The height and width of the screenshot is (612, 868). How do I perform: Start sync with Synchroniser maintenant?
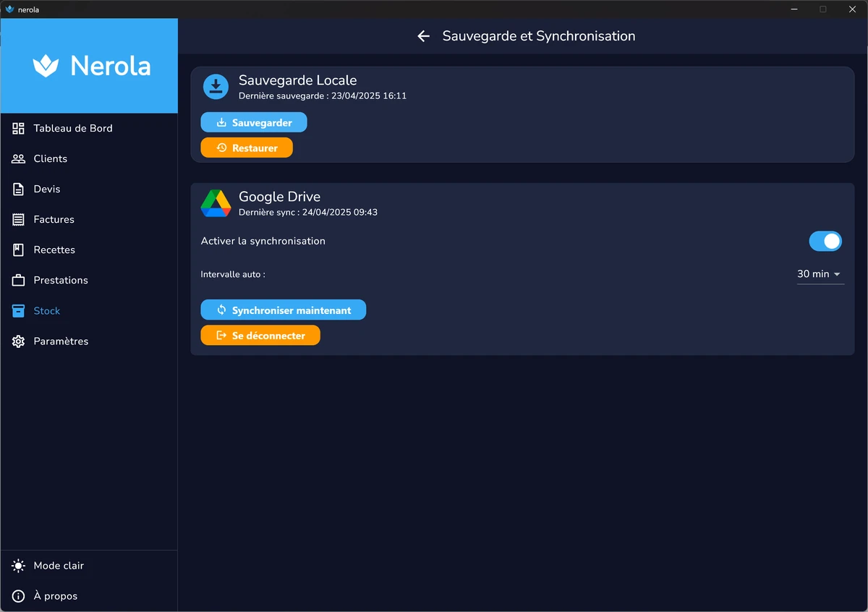[283, 310]
